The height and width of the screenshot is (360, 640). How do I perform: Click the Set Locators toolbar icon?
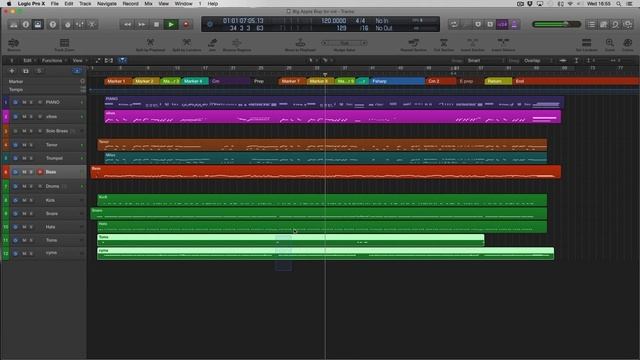[587, 44]
